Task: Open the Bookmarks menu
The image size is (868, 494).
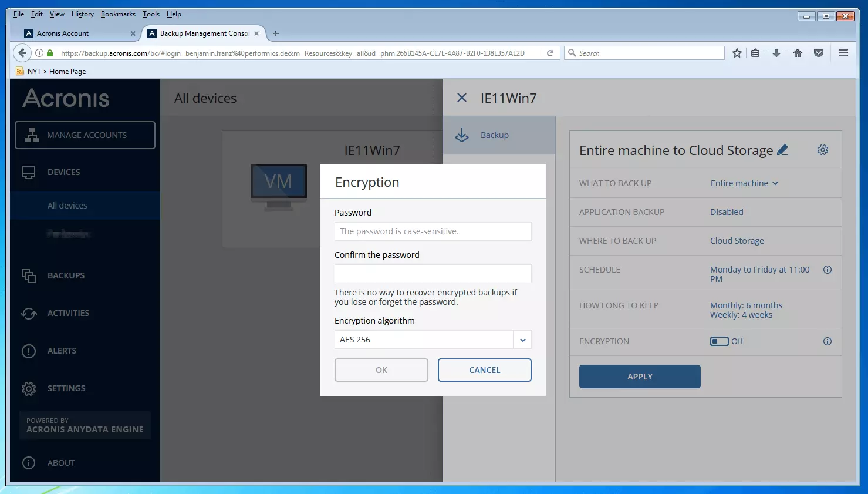Action: (118, 14)
